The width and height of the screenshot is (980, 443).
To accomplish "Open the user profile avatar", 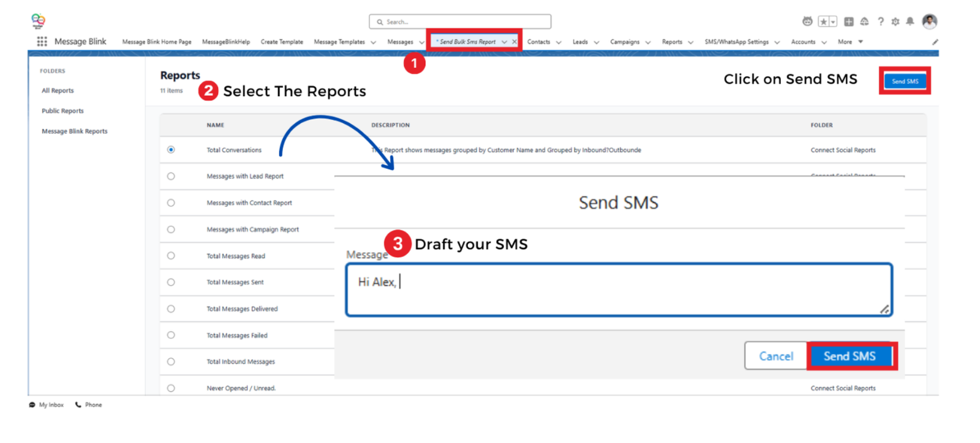I will (x=930, y=21).
